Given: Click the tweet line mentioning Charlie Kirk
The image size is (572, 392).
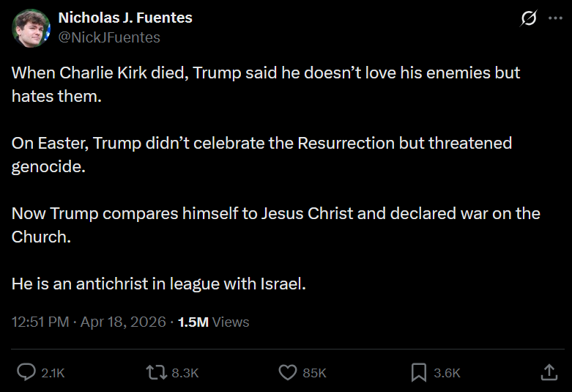Looking at the screenshot, I should [265, 74].
